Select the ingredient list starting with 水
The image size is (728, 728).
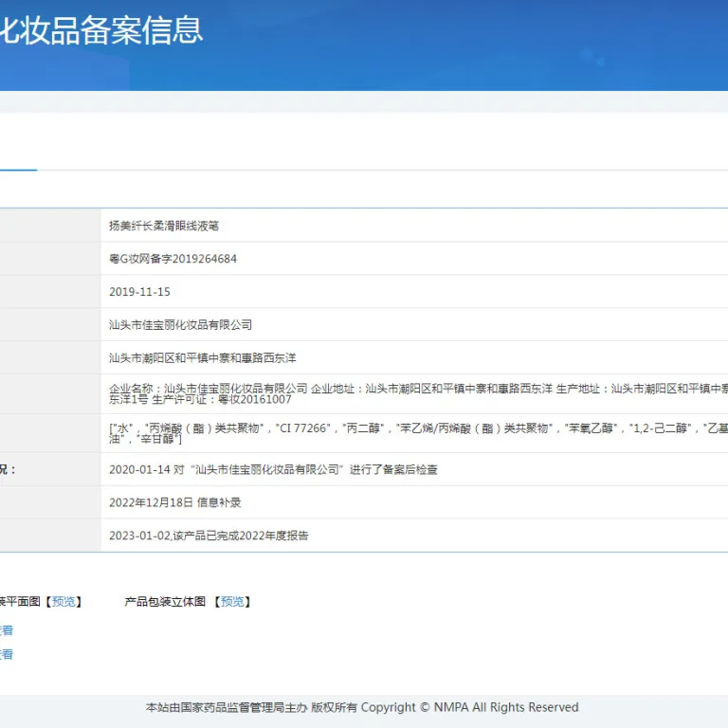point(414,433)
